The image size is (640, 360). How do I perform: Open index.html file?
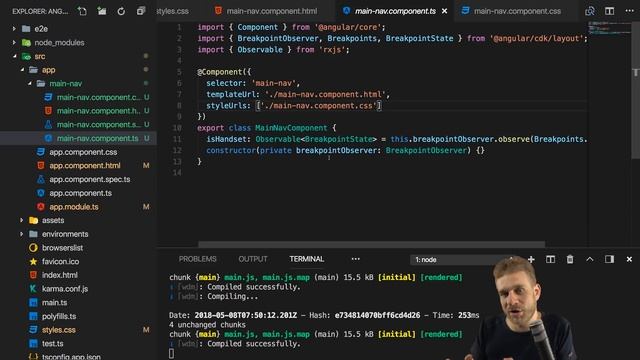tap(60, 275)
